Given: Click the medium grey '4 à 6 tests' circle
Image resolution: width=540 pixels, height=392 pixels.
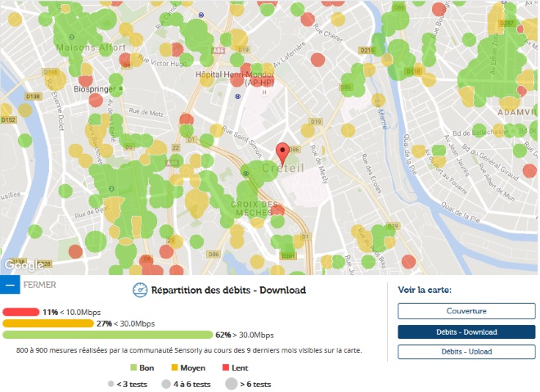Looking at the screenshot, I should 169,383.
